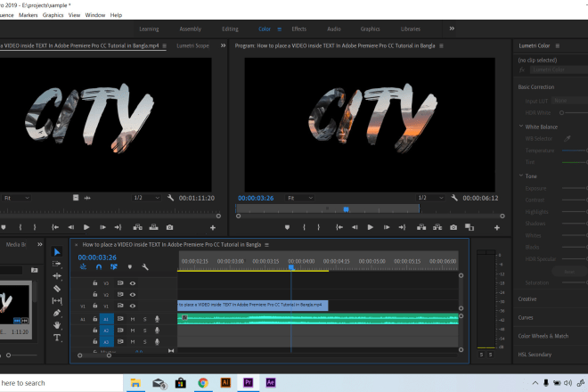Select the Type tool

coord(57,338)
